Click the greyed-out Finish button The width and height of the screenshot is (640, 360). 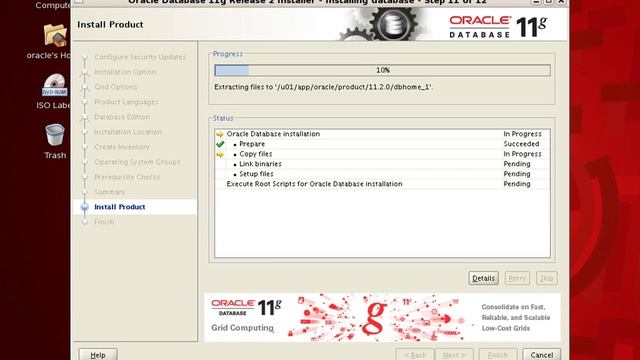coord(498,355)
